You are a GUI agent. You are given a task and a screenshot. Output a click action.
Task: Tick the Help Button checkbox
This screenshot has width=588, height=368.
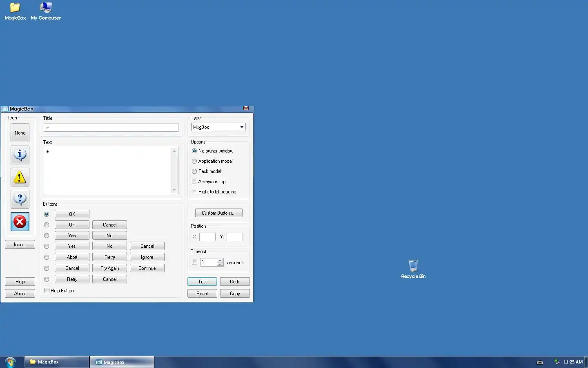pyautogui.click(x=47, y=291)
